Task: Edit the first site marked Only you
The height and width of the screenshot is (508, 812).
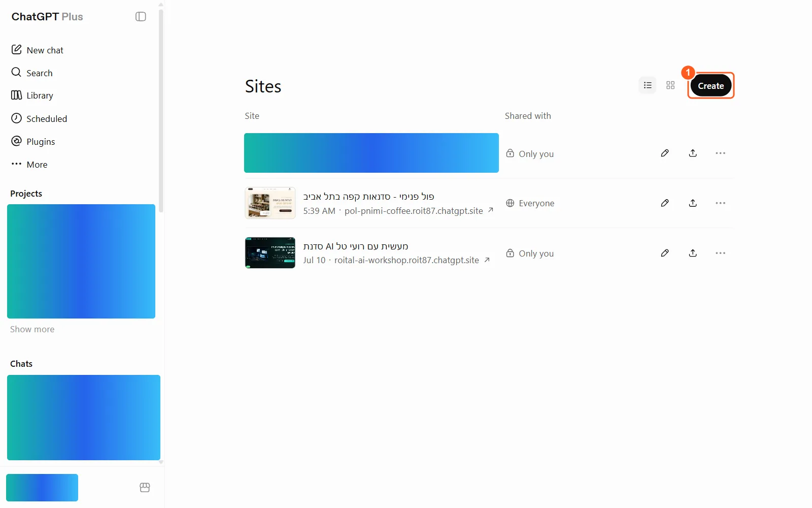Action: click(x=665, y=153)
